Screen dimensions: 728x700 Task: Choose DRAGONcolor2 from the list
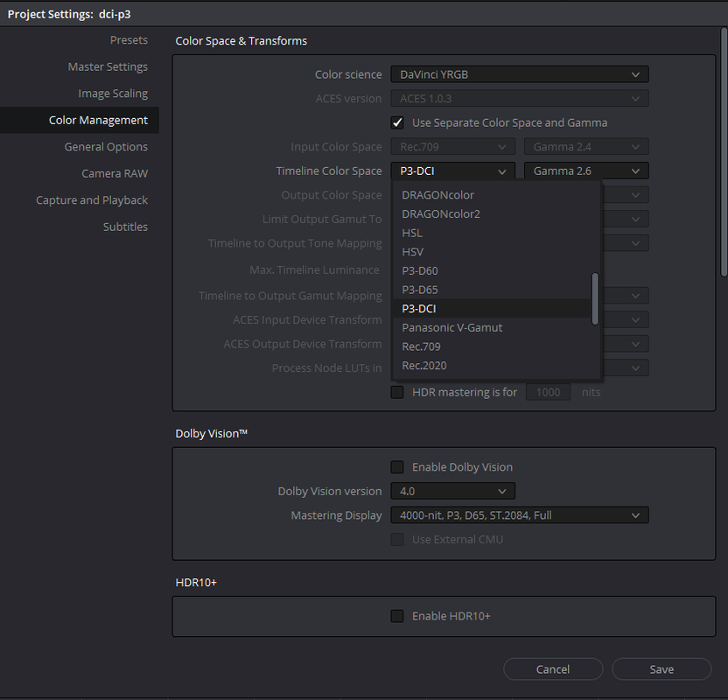click(x=492, y=214)
